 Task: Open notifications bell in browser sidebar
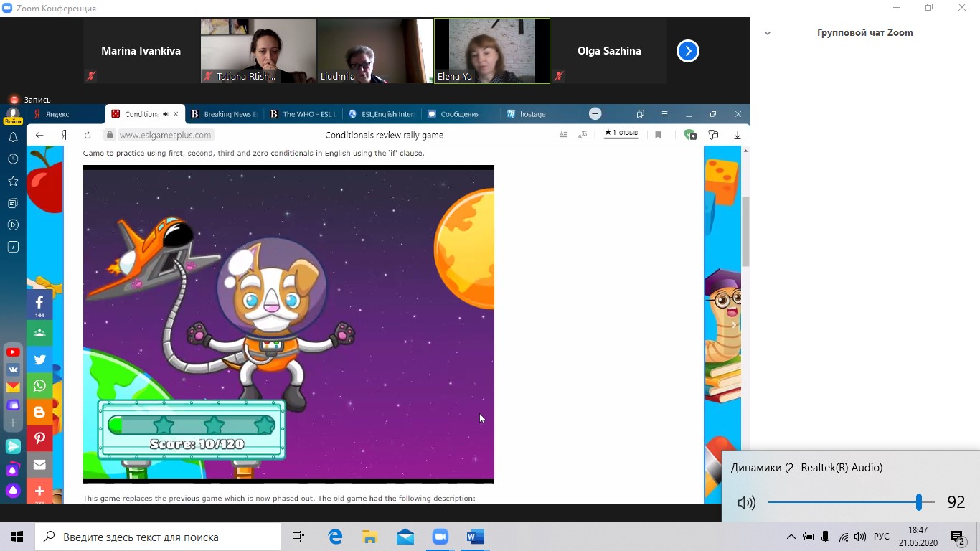tap(13, 137)
